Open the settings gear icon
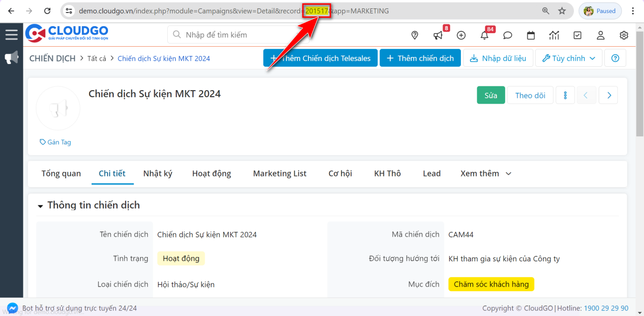This screenshot has width=644, height=316. tap(624, 35)
